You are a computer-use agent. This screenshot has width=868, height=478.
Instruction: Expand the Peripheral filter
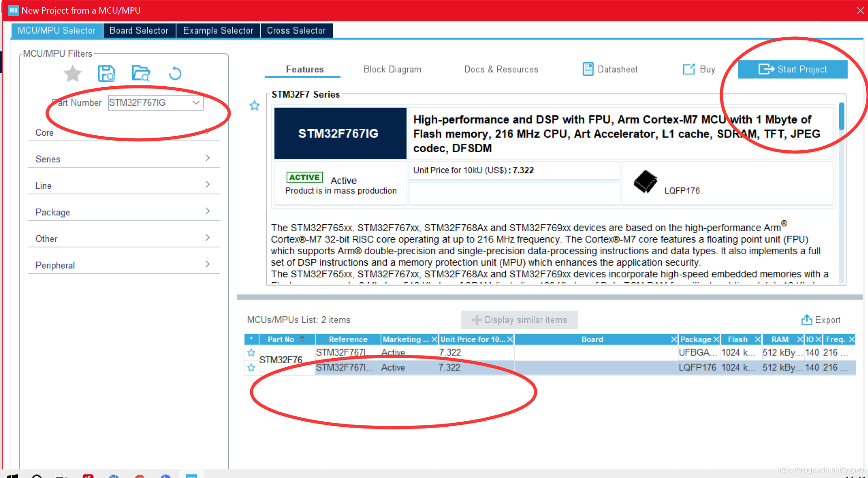click(123, 265)
